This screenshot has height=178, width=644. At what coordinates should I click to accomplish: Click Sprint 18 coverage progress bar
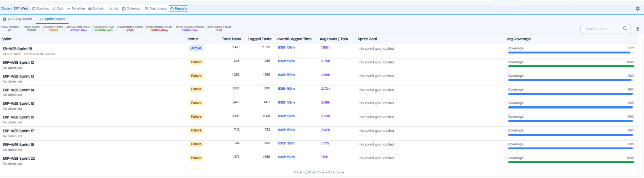pyautogui.click(x=571, y=53)
